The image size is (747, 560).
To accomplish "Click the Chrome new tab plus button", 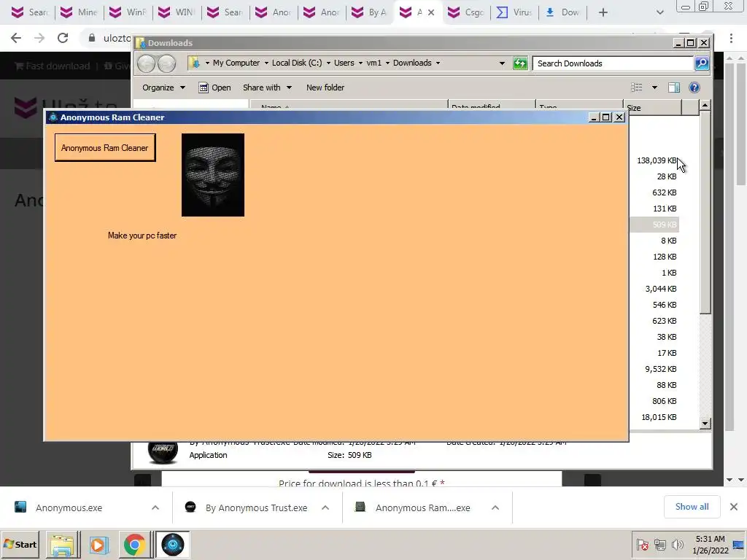I will (603, 12).
